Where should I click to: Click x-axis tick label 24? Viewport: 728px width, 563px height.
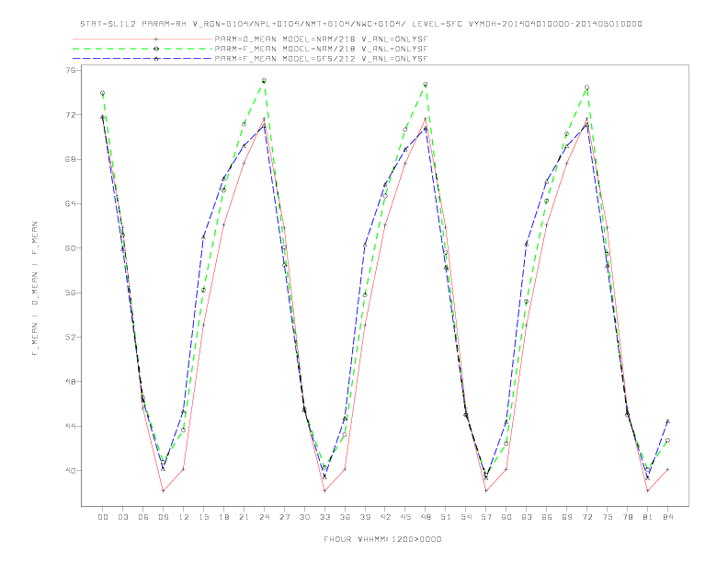pyautogui.click(x=264, y=517)
